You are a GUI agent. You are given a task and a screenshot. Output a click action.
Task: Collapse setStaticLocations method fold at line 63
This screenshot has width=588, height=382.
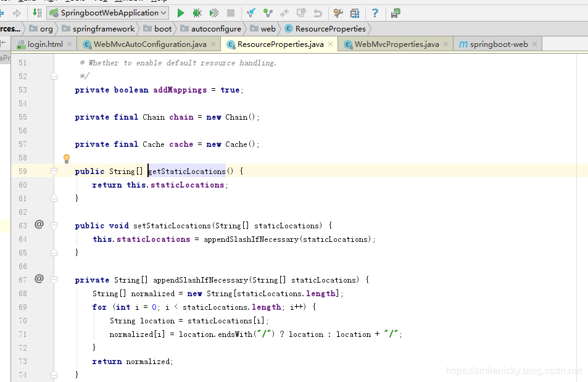(x=54, y=225)
